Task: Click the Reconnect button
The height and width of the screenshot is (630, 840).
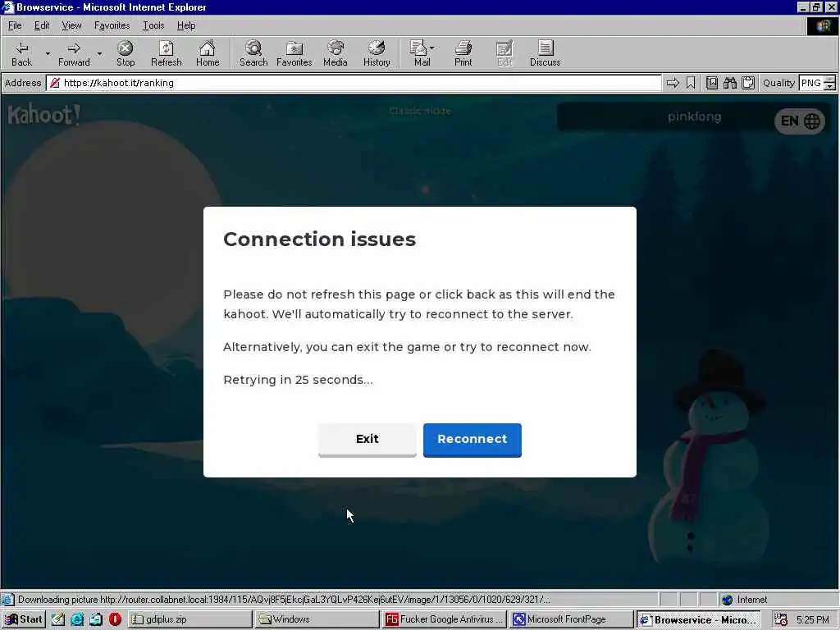Action: click(x=472, y=440)
